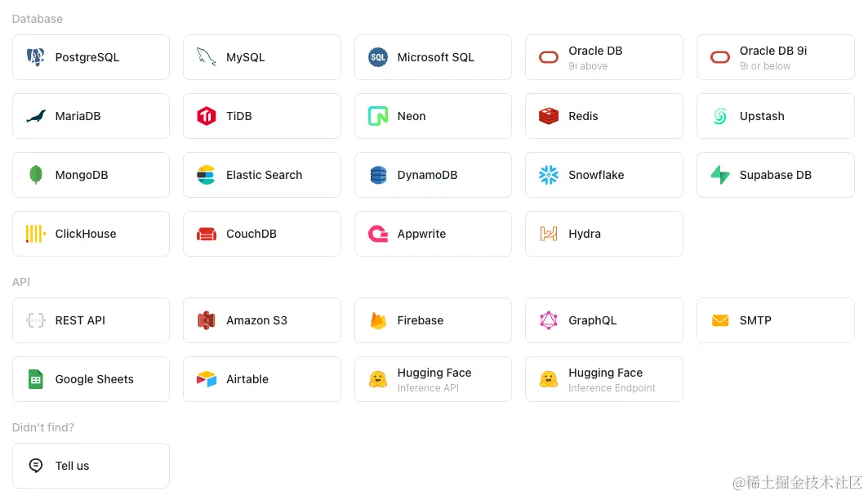
Task: Click the Oracle DB 9i above icon
Action: click(x=549, y=57)
